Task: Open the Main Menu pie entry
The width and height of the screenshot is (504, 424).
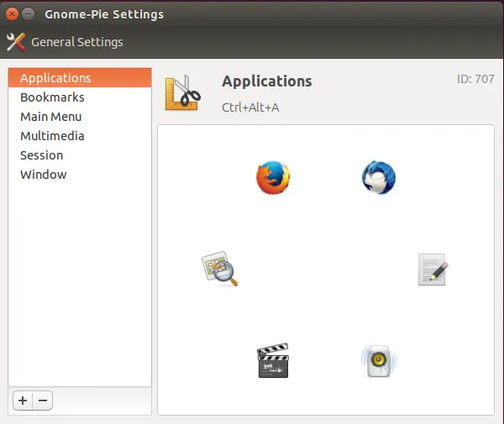Action: click(50, 117)
